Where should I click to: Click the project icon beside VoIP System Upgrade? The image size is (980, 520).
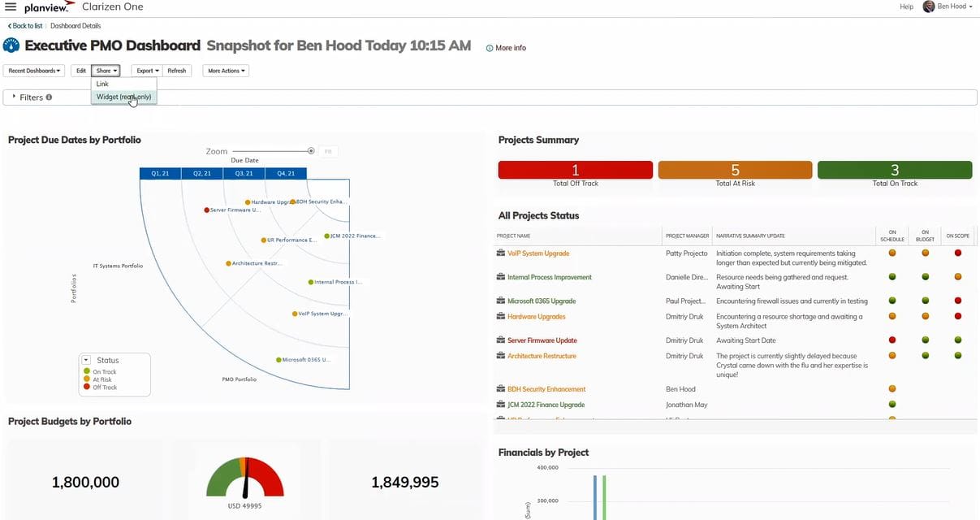[x=501, y=253]
